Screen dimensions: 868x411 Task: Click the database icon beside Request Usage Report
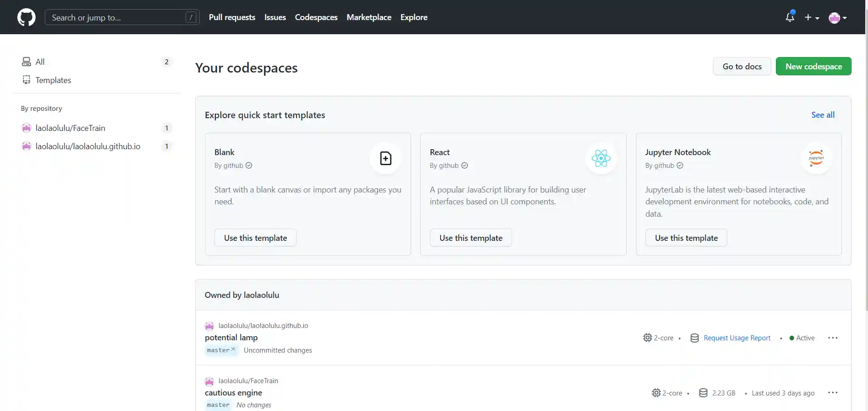(x=694, y=338)
